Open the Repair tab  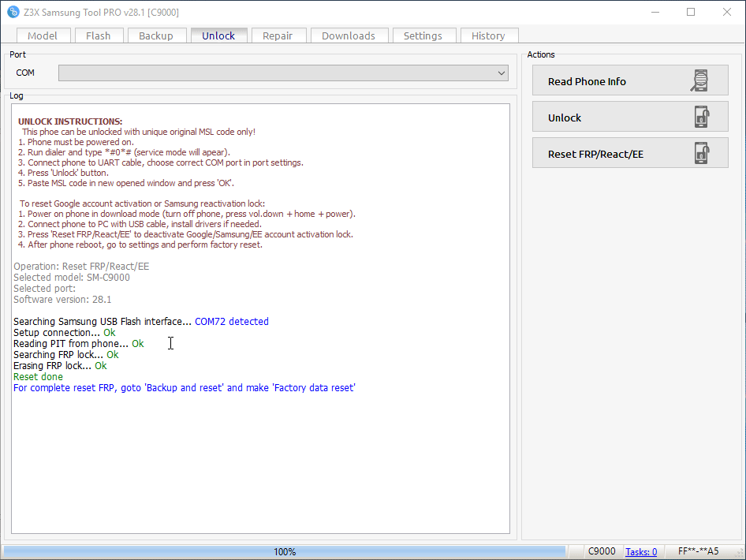coord(278,35)
